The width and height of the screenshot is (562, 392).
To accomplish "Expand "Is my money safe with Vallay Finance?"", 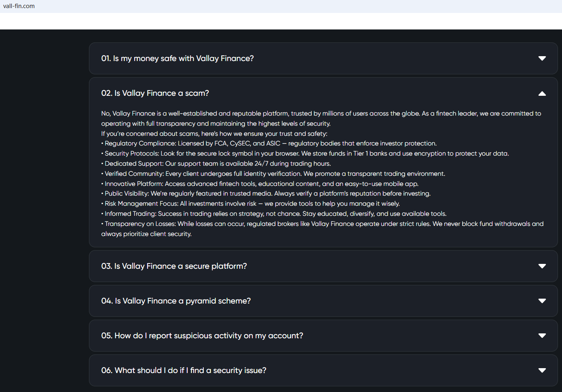I will pyautogui.click(x=177, y=59).
